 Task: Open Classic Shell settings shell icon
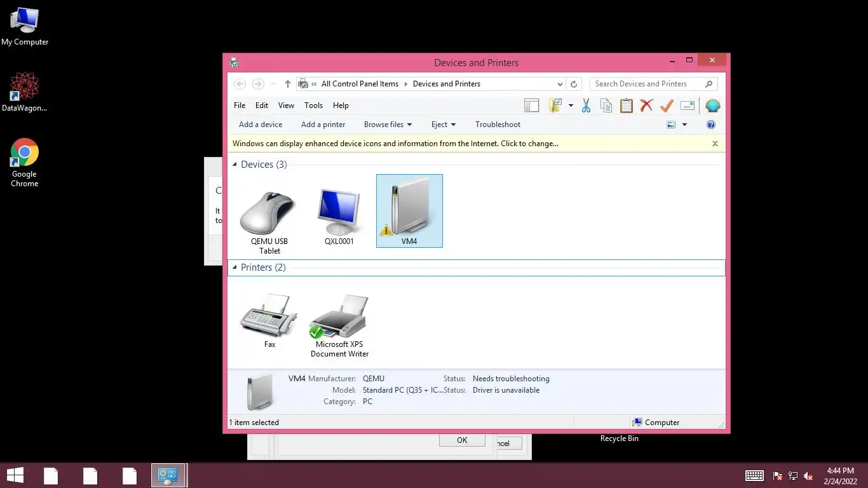pos(712,105)
